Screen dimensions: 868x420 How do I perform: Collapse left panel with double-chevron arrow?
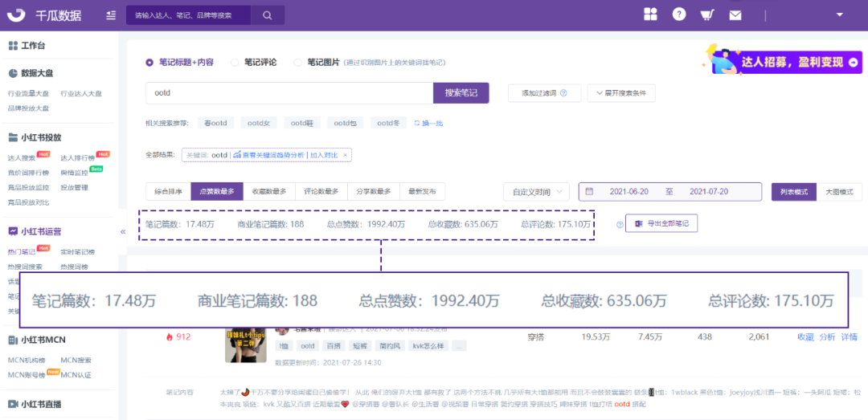point(123,231)
